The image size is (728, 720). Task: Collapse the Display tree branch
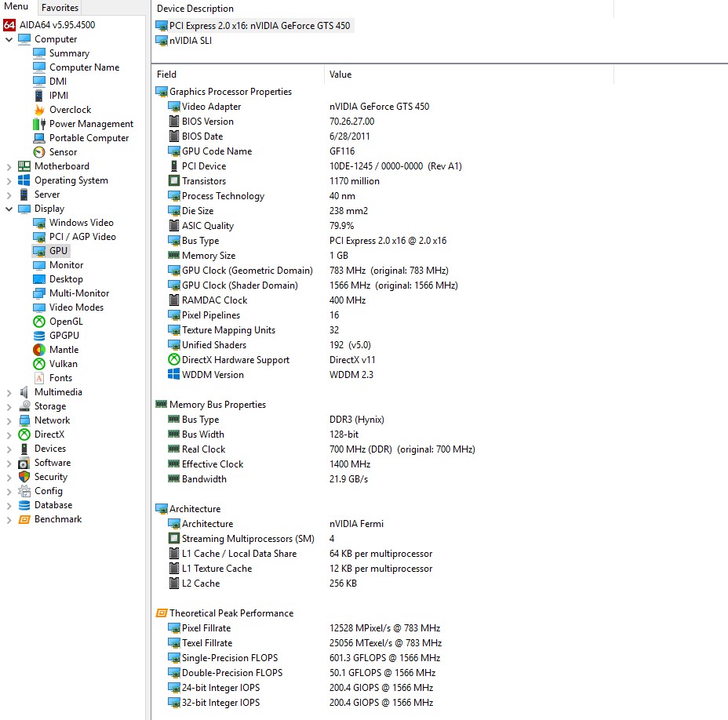(x=9, y=208)
